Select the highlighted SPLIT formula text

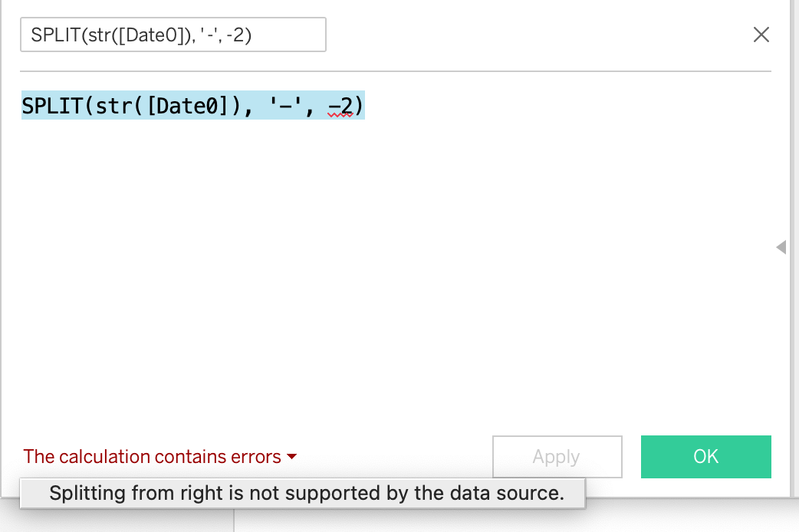point(192,105)
